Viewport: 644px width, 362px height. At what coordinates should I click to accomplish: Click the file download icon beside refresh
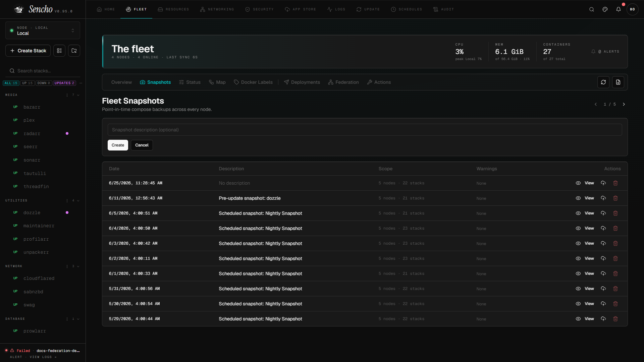618,82
